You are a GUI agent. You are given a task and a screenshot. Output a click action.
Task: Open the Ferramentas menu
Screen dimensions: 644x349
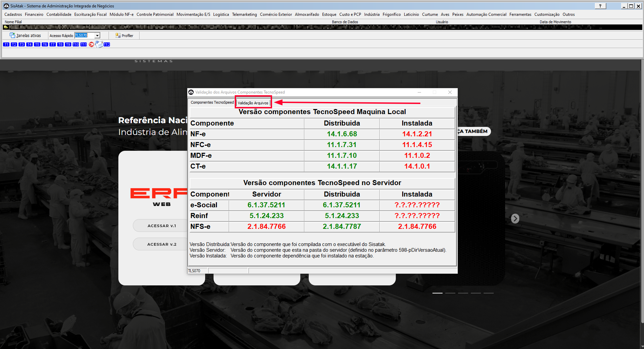click(x=520, y=14)
